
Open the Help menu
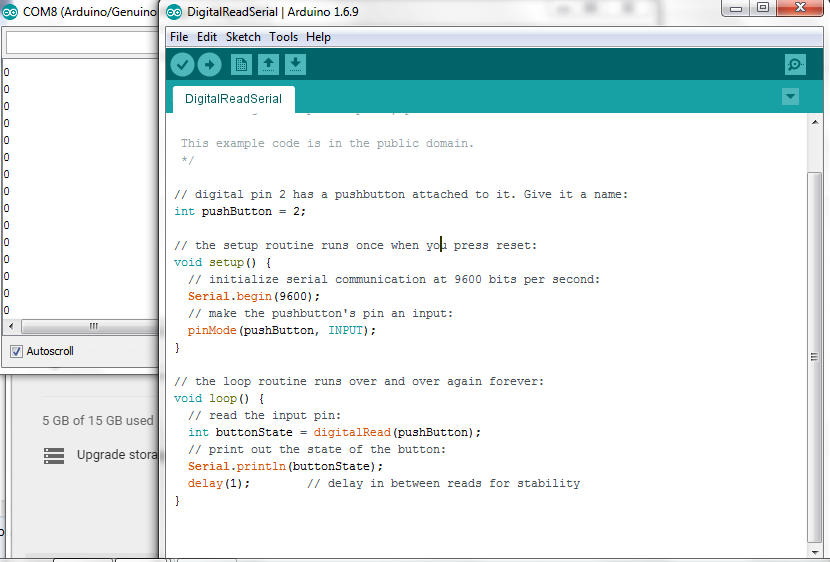[x=318, y=37]
